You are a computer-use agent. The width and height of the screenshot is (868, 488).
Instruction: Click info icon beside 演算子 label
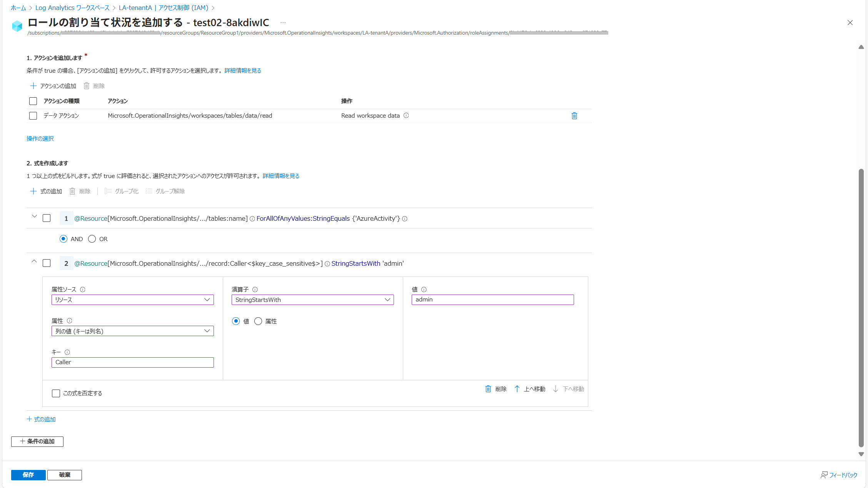coord(255,290)
